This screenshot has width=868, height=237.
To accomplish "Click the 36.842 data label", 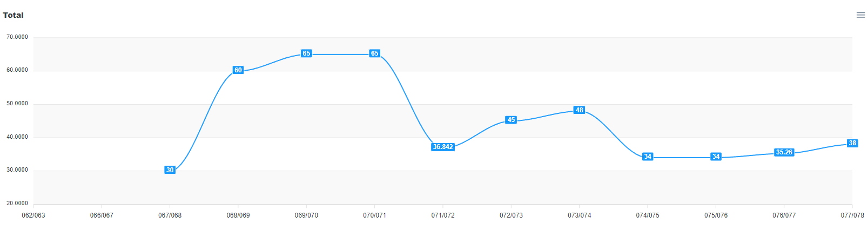I will [x=443, y=147].
